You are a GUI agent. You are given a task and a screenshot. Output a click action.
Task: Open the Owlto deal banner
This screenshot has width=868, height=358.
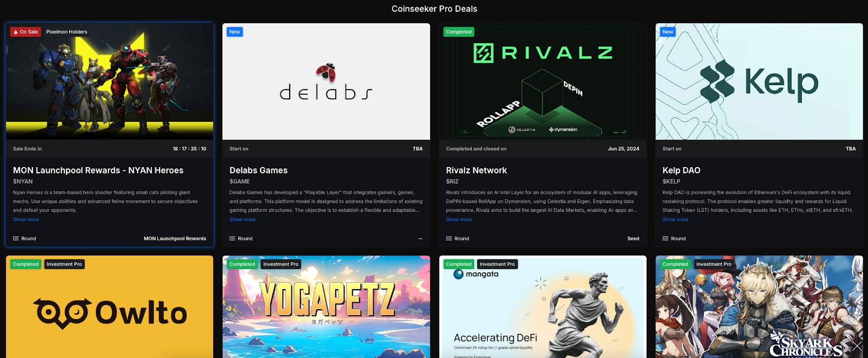pos(110,307)
